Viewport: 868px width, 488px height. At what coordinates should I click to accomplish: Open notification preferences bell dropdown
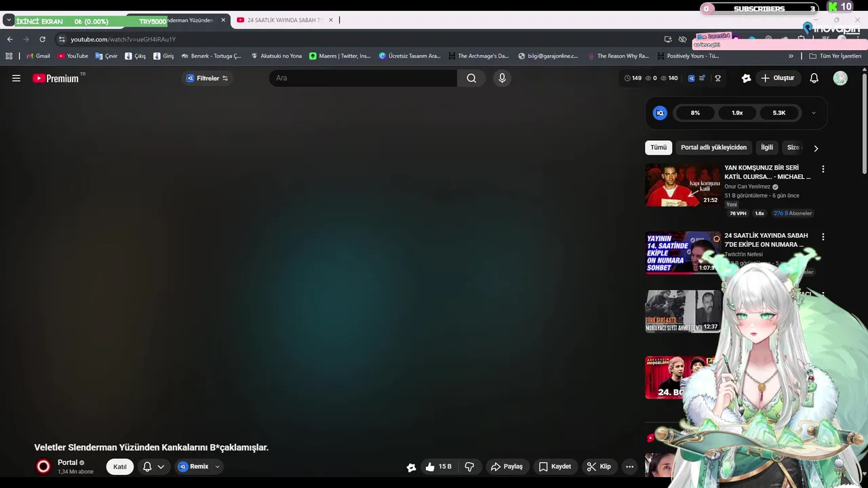[153, 466]
